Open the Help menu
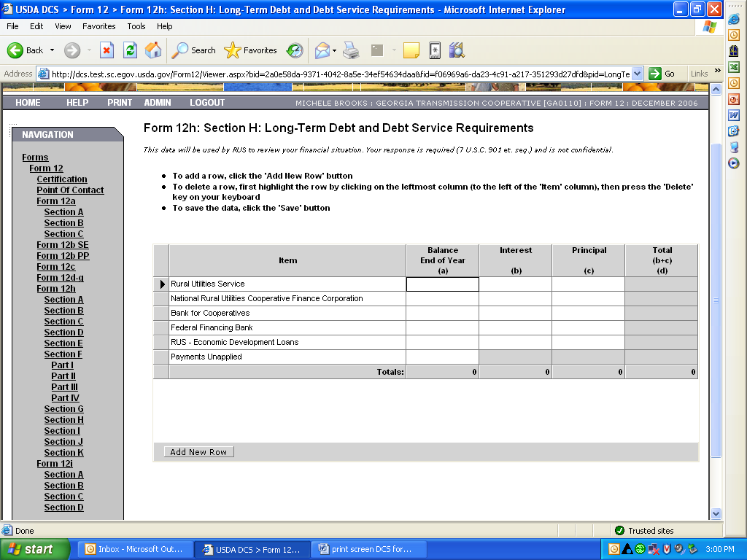This screenshot has height=560, width=747. coord(164,26)
